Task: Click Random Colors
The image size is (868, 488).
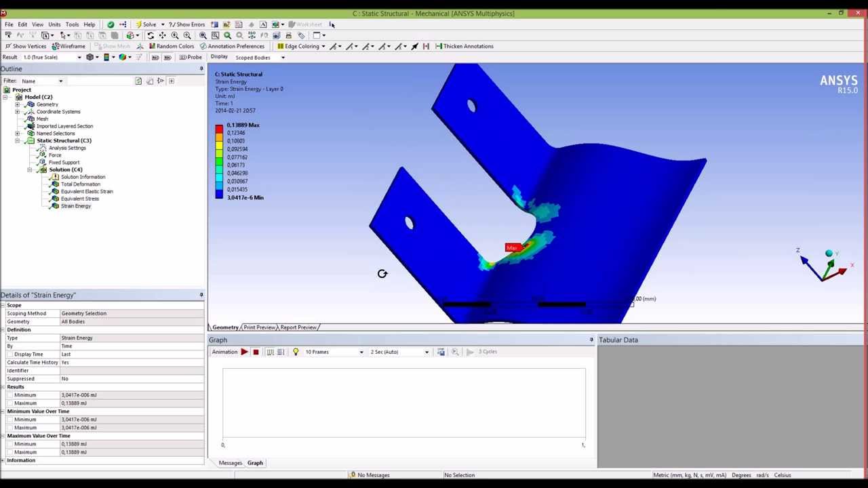Action: [171, 46]
